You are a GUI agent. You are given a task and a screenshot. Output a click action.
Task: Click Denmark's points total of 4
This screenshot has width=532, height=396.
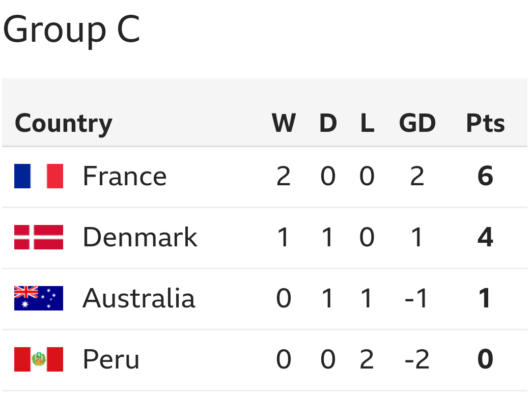pyautogui.click(x=485, y=237)
